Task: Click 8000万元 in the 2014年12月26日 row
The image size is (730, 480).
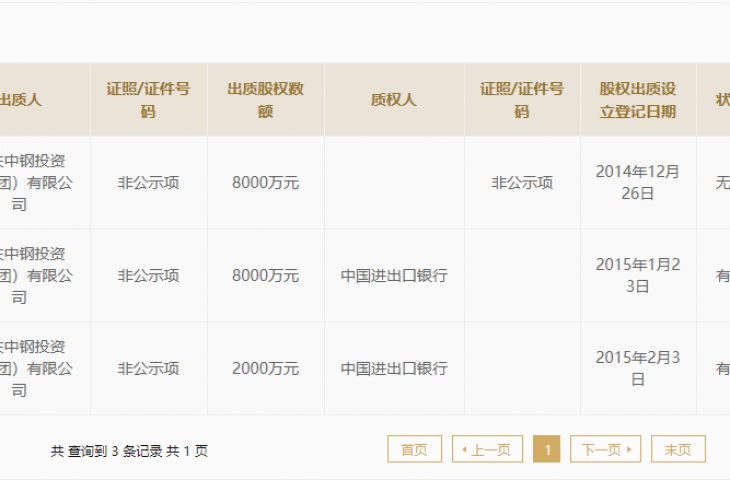Action: [265, 183]
